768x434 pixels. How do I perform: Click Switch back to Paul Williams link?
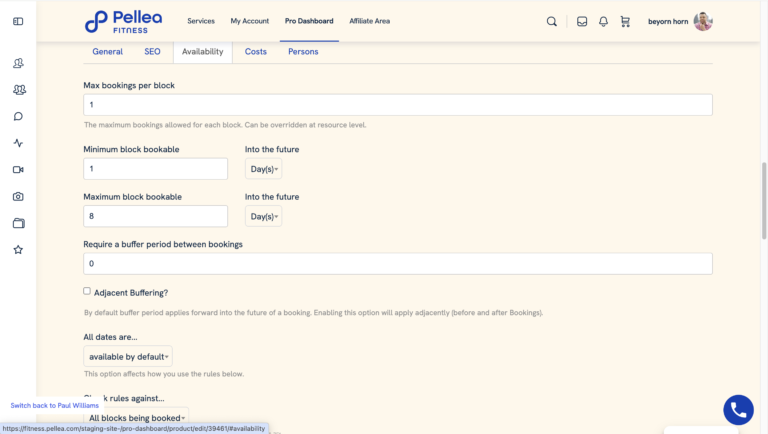pyautogui.click(x=55, y=406)
